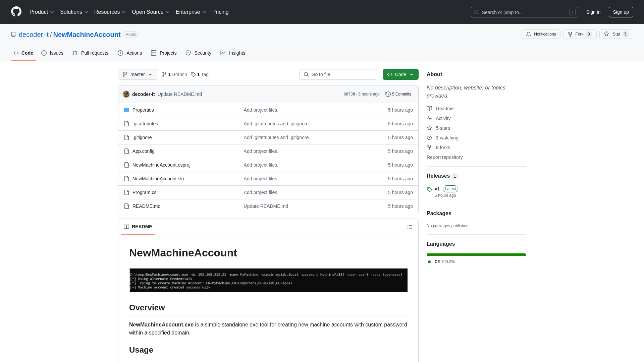Click the App.config file icon
Image resolution: width=644 pixels, height=362 pixels.
pyautogui.click(x=126, y=151)
